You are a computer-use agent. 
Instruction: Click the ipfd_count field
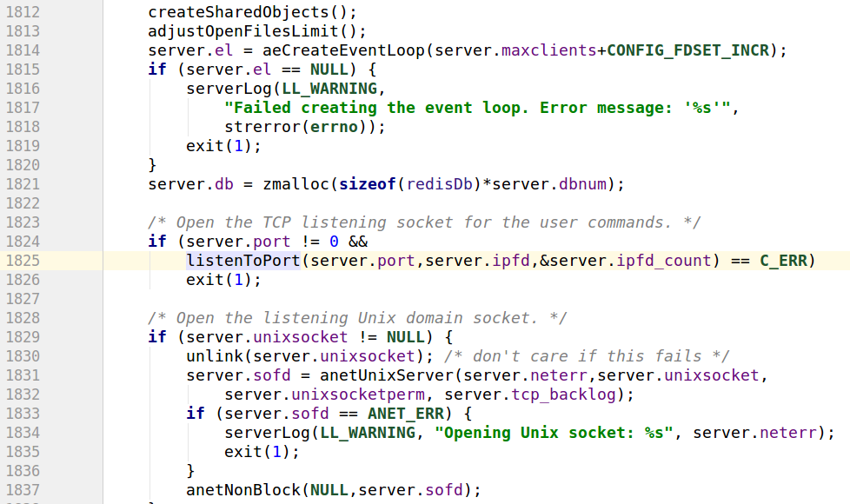(x=663, y=261)
